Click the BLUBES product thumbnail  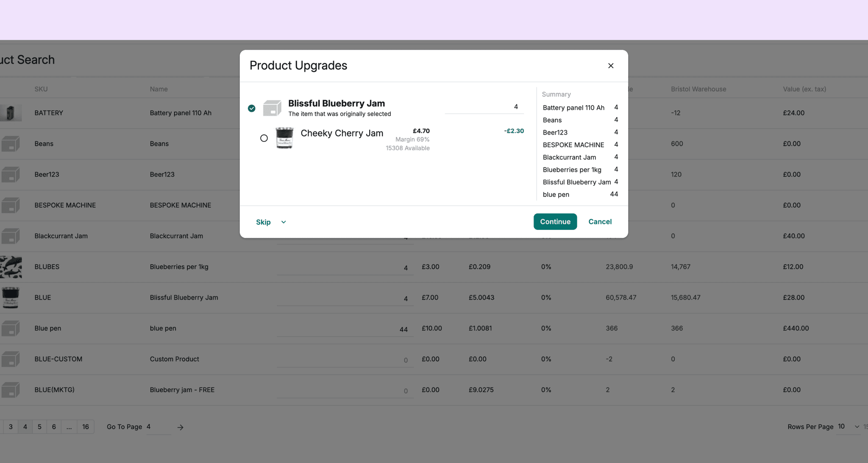(x=11, y=267)
